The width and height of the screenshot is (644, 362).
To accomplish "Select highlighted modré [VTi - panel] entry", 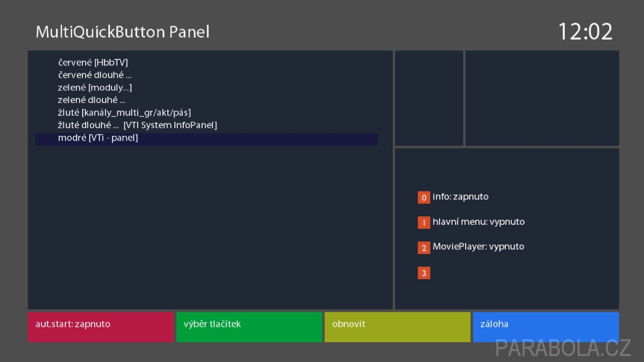I will [x=207, y=138].
